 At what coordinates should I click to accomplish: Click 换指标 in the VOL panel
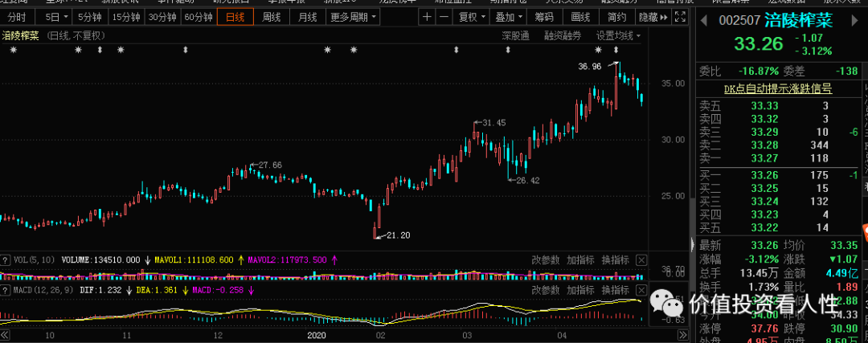click(x=616, y=260)
